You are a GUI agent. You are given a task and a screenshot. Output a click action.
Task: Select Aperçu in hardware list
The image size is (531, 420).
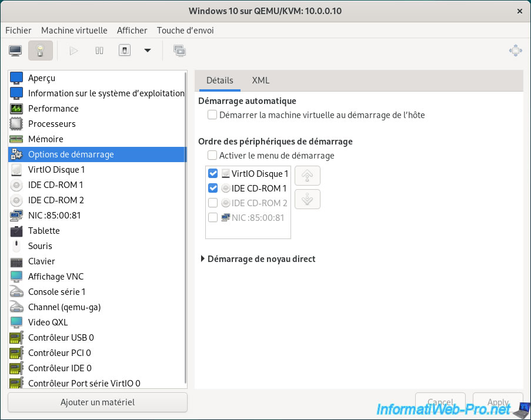tap(98, 78)
